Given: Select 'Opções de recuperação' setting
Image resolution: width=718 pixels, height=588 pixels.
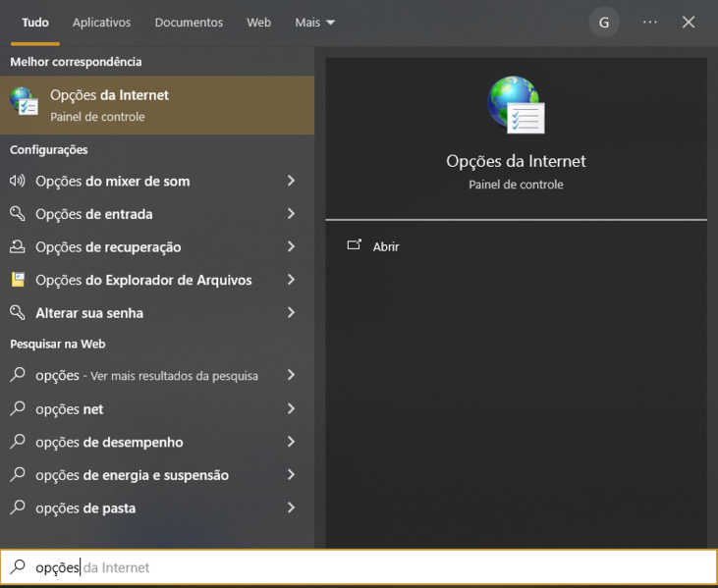Looking at the screenshot, I should [x=157, y=247].
